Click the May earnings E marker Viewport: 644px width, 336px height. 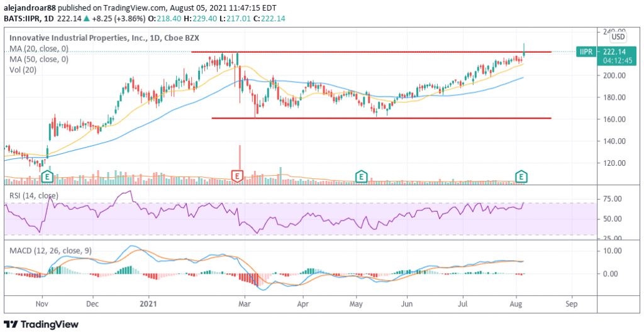[x=360, y=177]
